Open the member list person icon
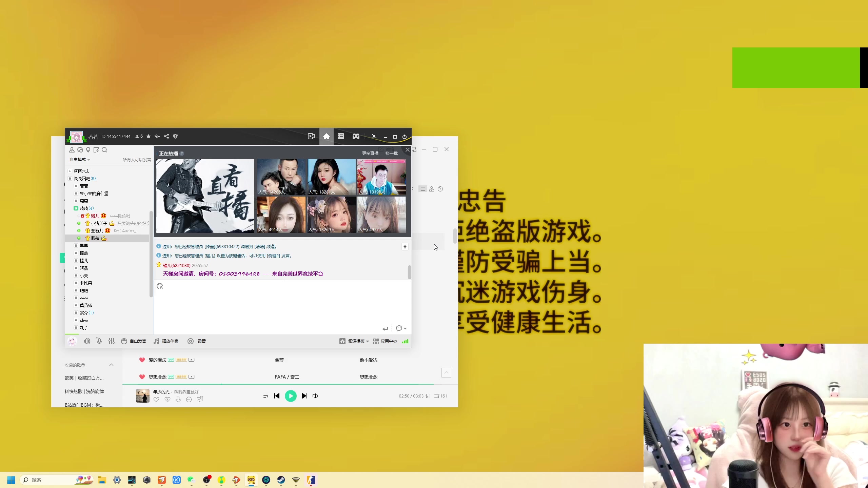 (x=72, y=150)
